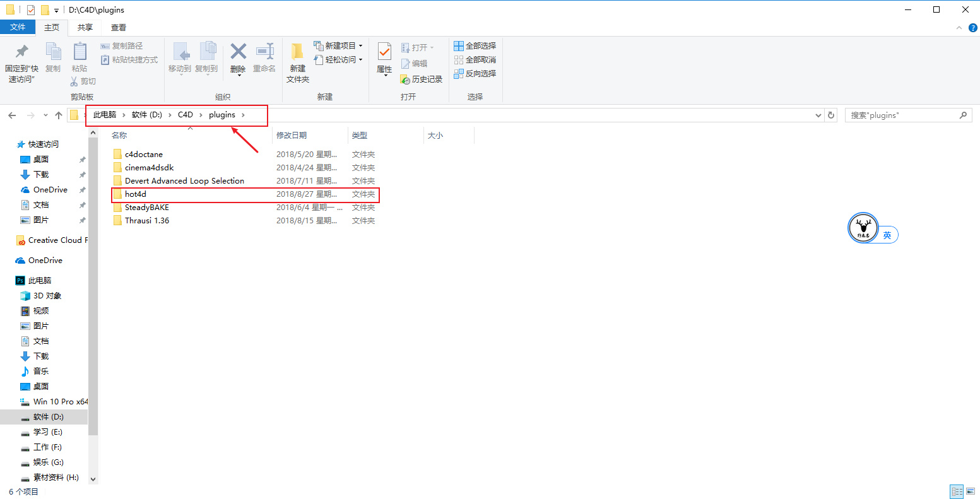The height and width of the screenshot is (499, 980).
Task: Click the Copy To (复制到) icon
Action: 207,52
